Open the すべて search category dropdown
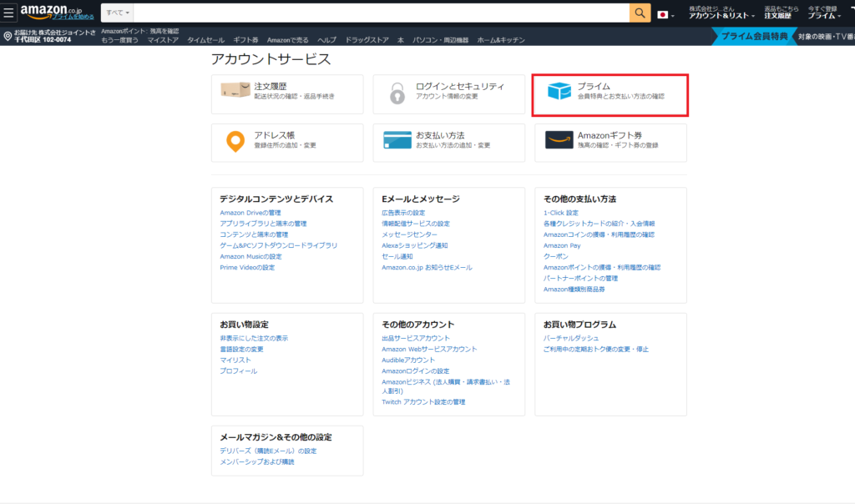The width and height of the screenshot is (855, 504). coord(116,13)
